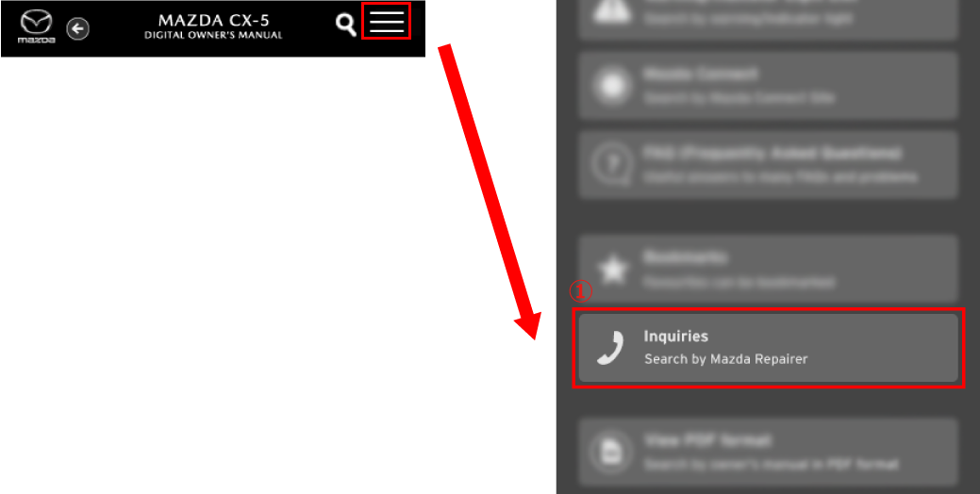Select the PDF document icon
This screenshot has width=980, height=494.
(x=608, y=453)
